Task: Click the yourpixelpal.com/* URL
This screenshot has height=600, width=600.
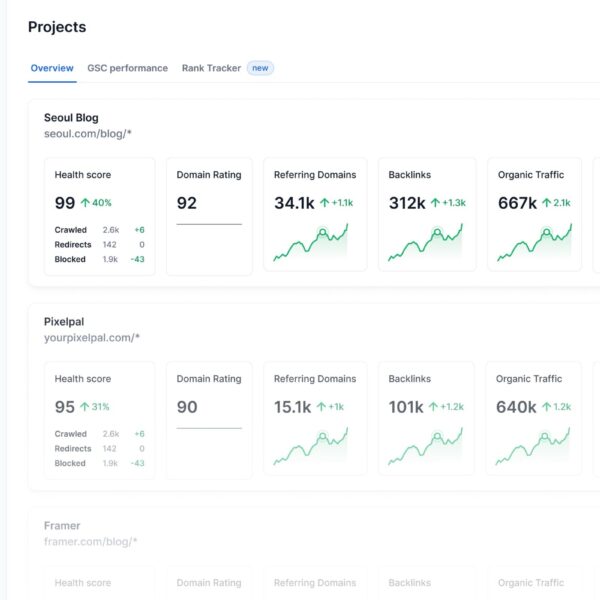Action: (x=92, y=338)
